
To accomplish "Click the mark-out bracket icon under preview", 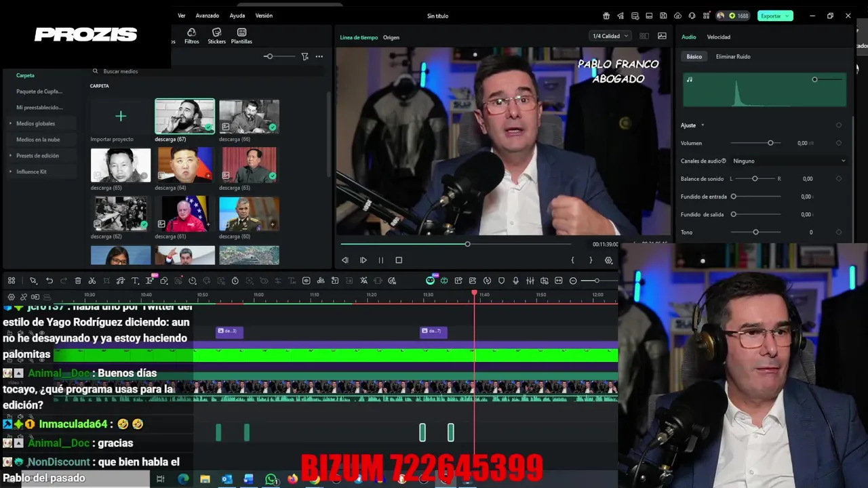I will point(591,260).
